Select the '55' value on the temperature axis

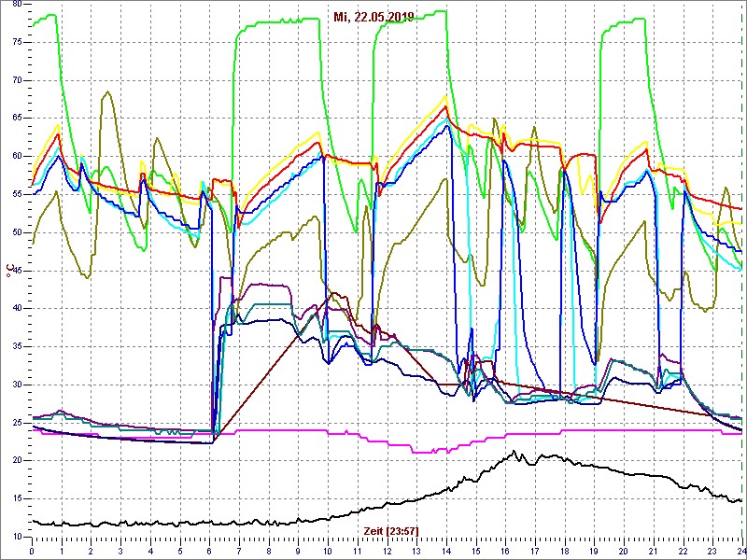(x=17, y=194)
